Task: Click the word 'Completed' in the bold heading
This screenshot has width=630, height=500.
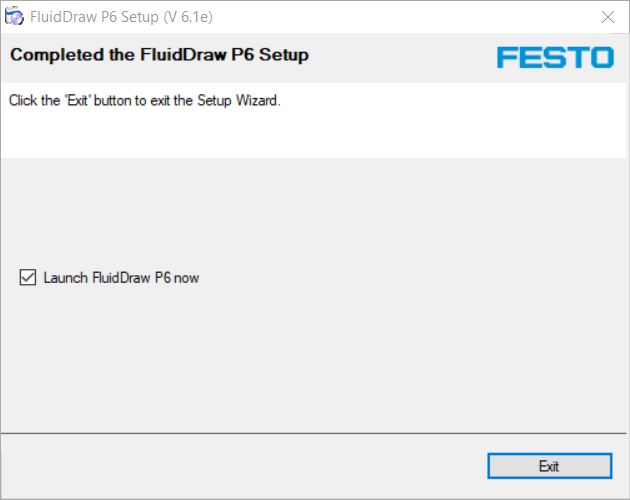Action: click(57, 55)
